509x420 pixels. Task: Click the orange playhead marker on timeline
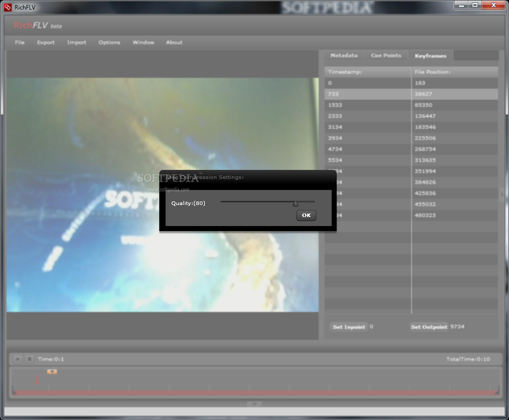[52, 371]
